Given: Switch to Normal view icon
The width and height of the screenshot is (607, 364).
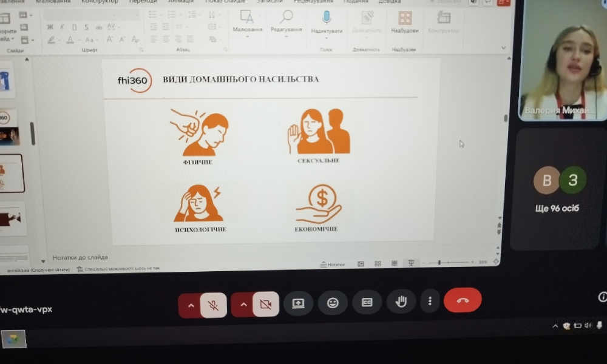Looking at the screenshot, I should click(x=361, y=264).
